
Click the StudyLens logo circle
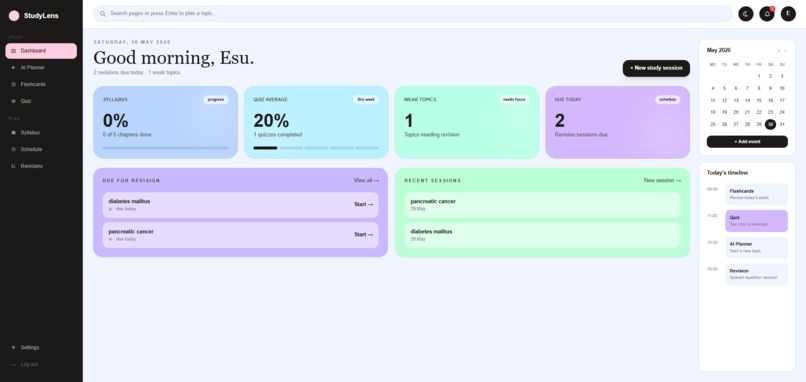(x=14, y=16)
